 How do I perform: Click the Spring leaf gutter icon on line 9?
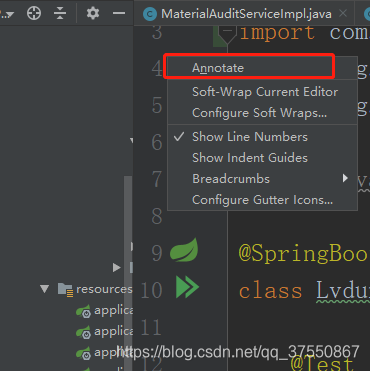coord(184,250)
